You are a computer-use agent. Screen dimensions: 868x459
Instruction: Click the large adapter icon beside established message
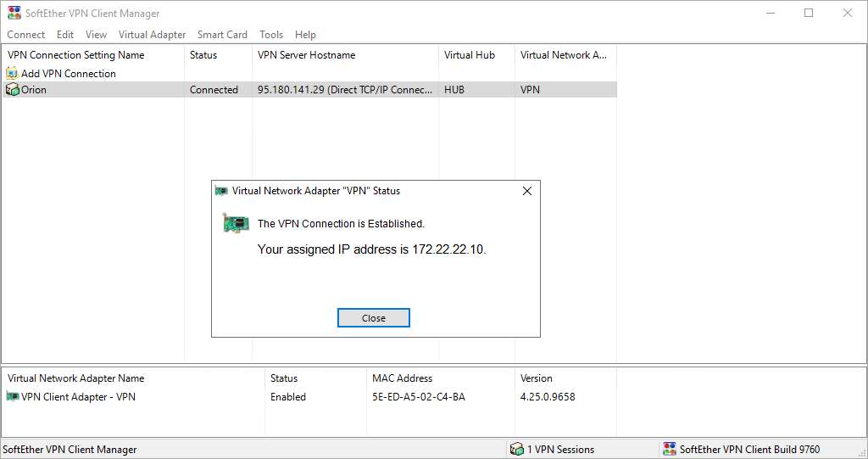point(236,223)
